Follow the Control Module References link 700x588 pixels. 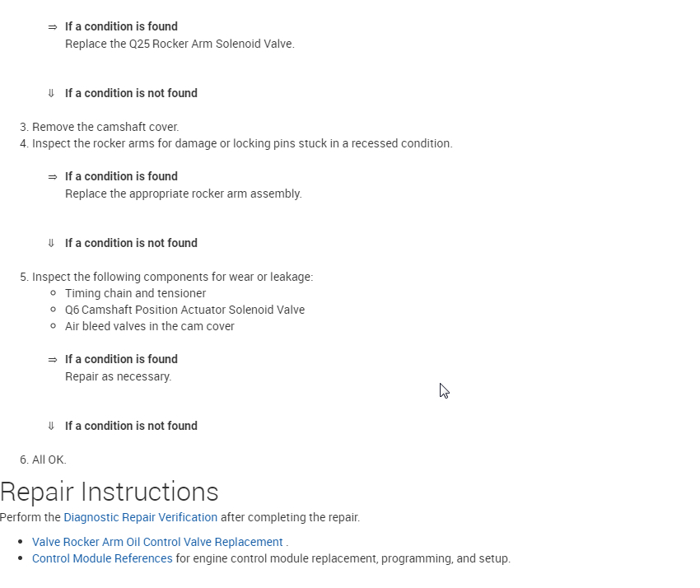point(102,558)
